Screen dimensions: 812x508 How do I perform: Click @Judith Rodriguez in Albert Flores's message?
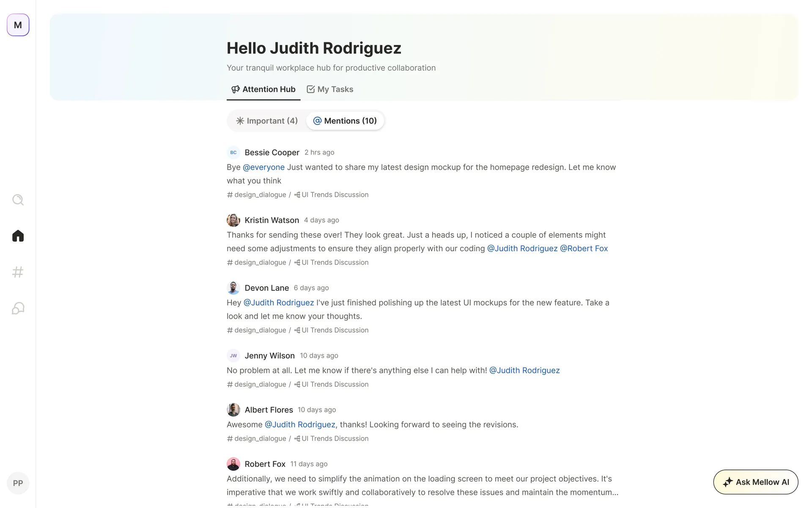point(300,425)
